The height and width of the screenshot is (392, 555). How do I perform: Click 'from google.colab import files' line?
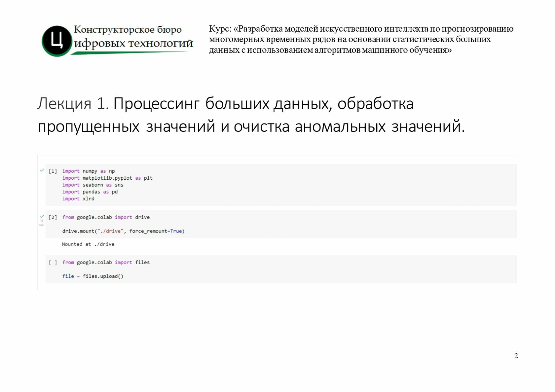(x=106, y=263)
